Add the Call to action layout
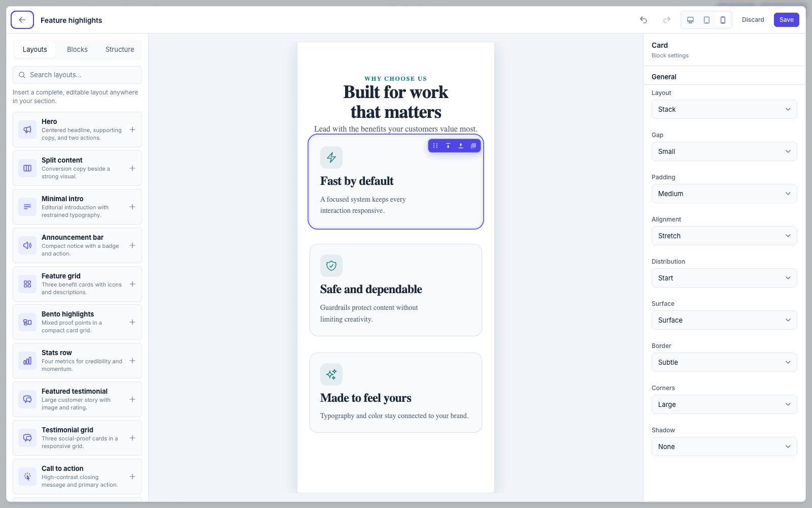 132,477
